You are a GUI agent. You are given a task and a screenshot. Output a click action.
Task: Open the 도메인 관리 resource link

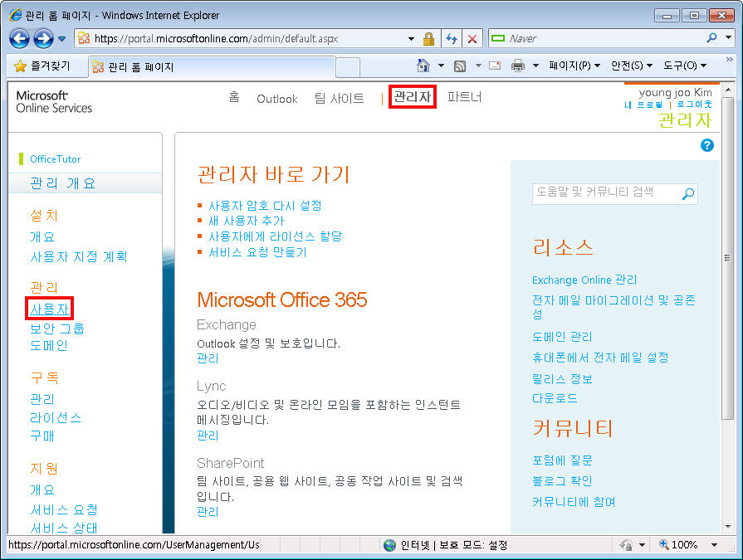[562, 337]
